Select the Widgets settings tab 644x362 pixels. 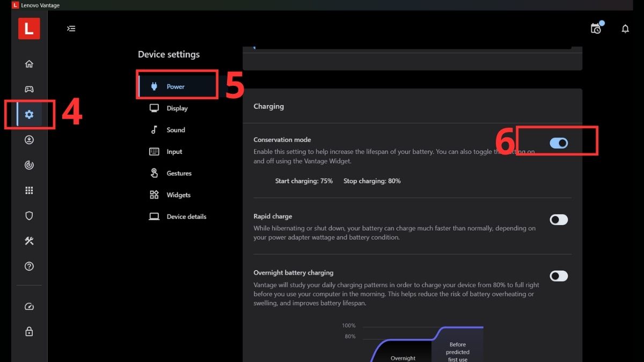[x=178, y=195]
